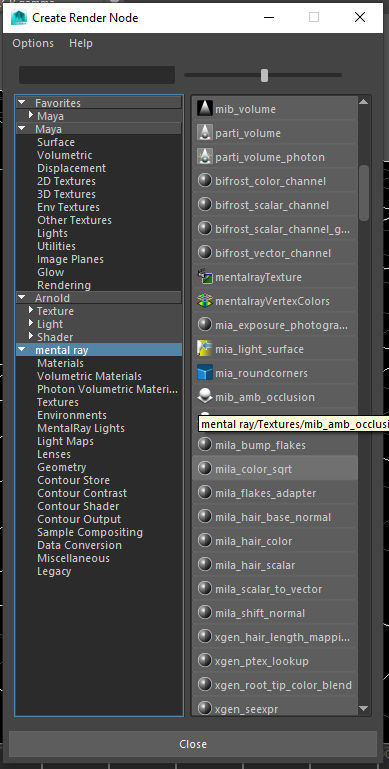Select the 2D Textures category
Screen dimensions: 389x769
pos(66,181)
